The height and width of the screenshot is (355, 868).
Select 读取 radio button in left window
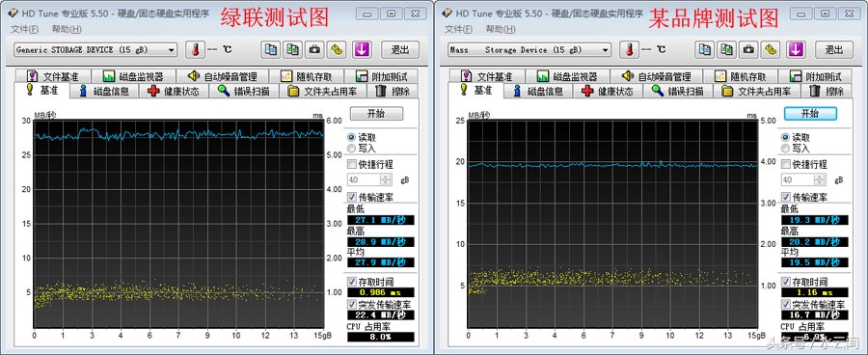click(x=351, y=137)
